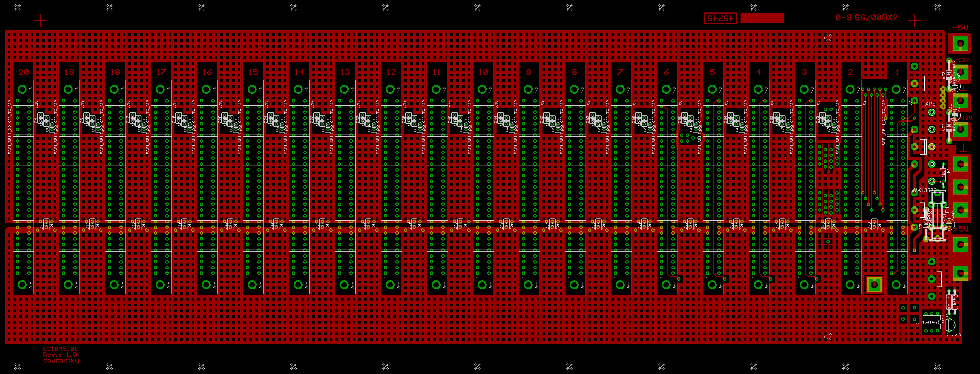This screenshot has width=980, height=374.
Task: Click the -5V power terminal pad
Action: 960,43
